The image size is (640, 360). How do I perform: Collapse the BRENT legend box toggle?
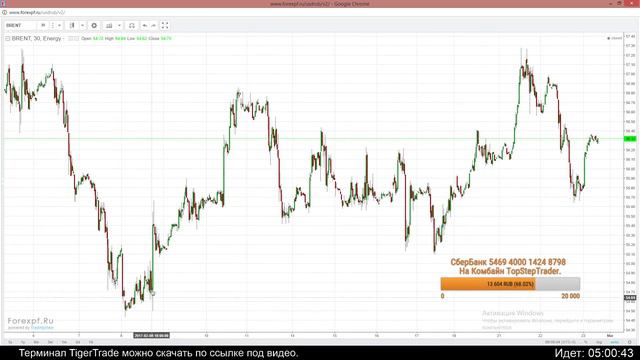tap(7, 38)
